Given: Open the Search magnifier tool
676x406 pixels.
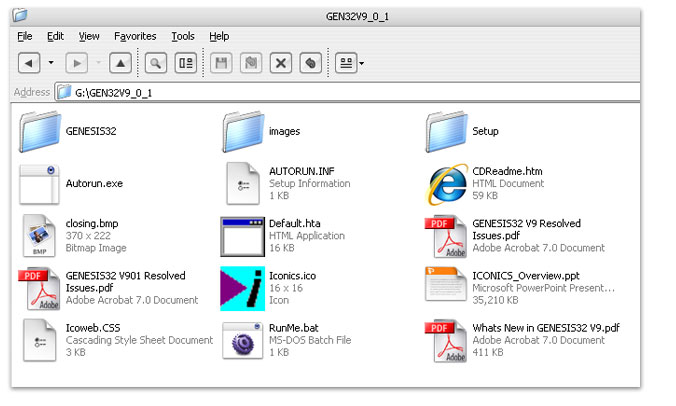Looking at the screenshot, I should coord(155,63).
